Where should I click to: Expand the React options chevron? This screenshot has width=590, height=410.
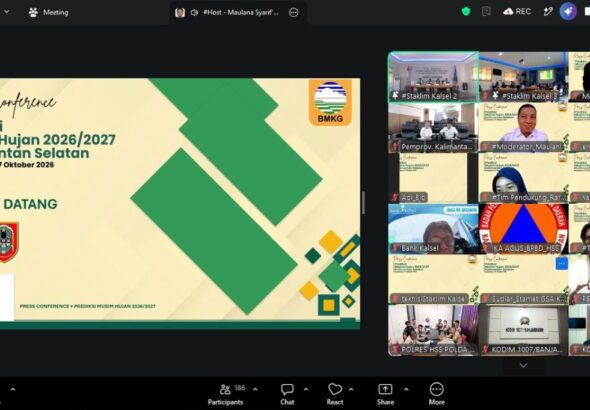(x=351, y=389)
